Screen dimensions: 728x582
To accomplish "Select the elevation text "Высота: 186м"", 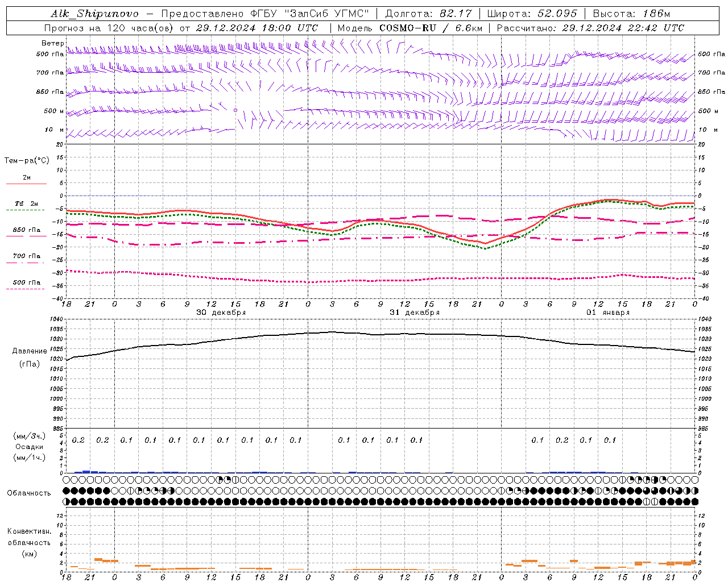I will [x=631, y=14].
